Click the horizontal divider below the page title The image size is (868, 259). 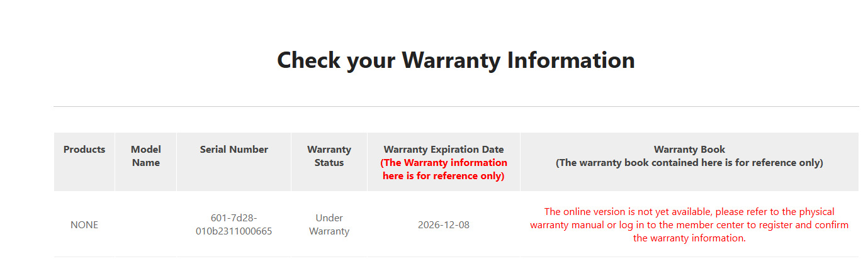pos(456,107)
